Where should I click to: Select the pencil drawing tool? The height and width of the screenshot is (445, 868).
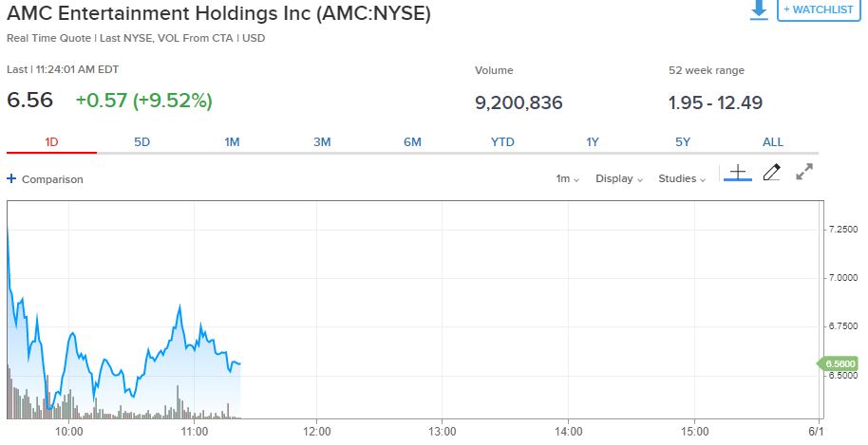pyautogui.click(x=772, y=173)
